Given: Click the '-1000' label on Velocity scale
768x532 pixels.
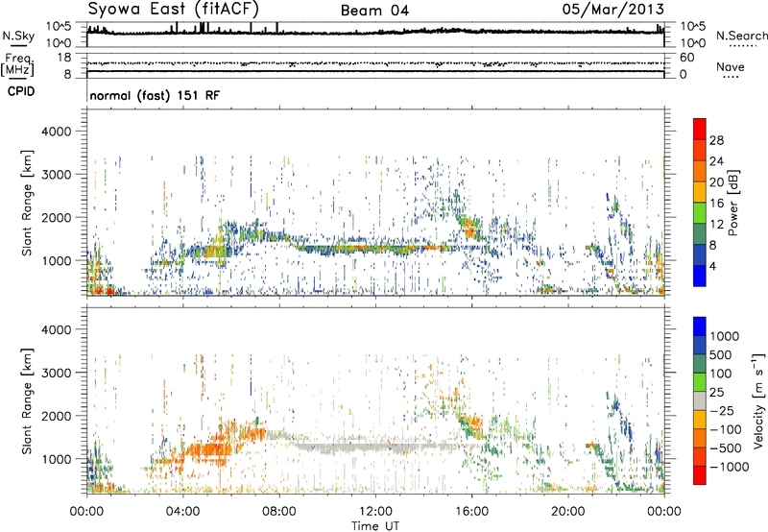Looking at the screenshot, I should pos(730,467).
